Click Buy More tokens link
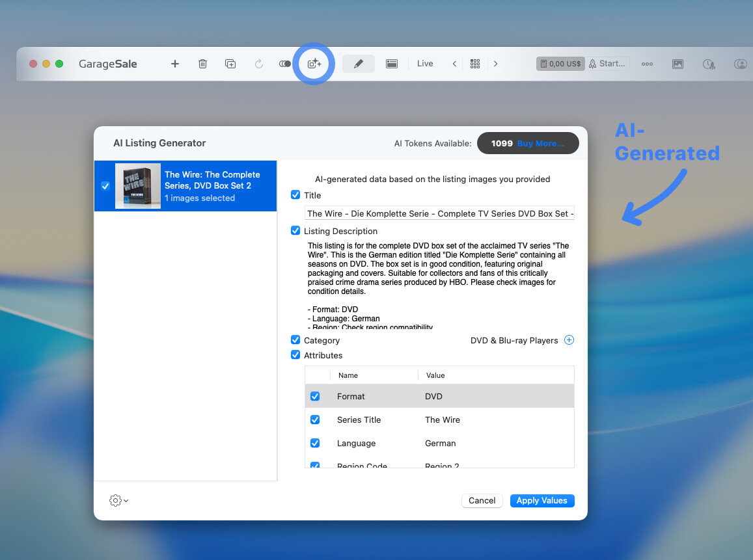Screen dimensions: 753x560 (540, 144)
